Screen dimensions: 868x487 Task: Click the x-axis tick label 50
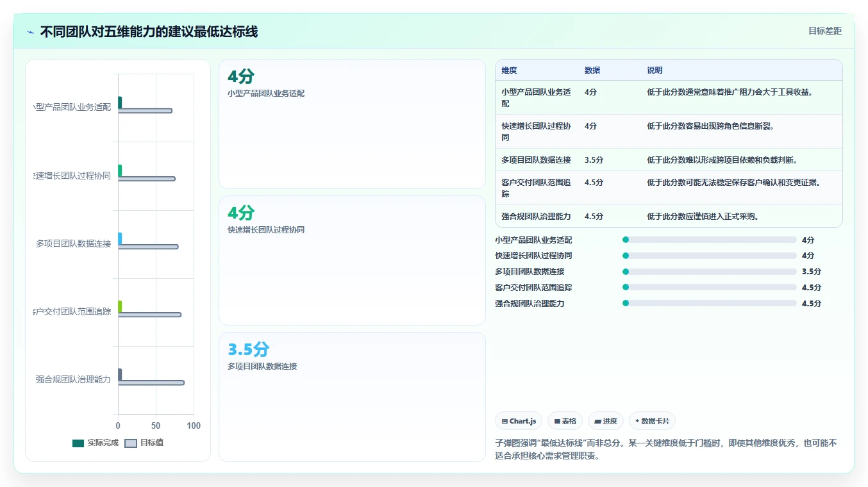pos(156,425)
